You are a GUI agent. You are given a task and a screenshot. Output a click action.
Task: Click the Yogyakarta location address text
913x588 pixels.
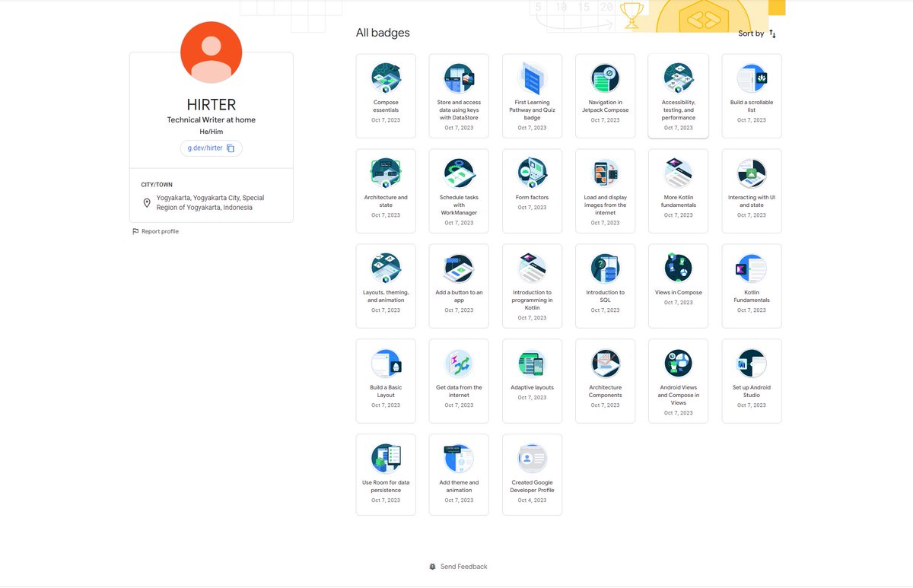point(210,202)
